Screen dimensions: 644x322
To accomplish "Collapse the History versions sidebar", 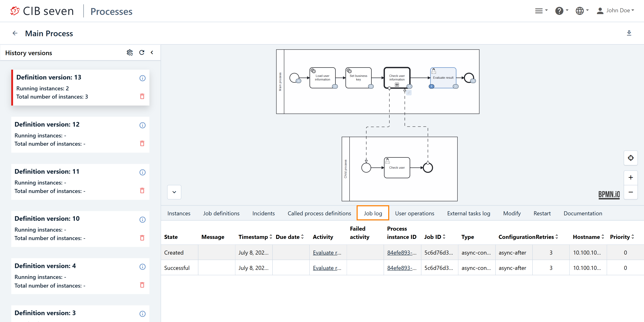I will click(152, 53).
